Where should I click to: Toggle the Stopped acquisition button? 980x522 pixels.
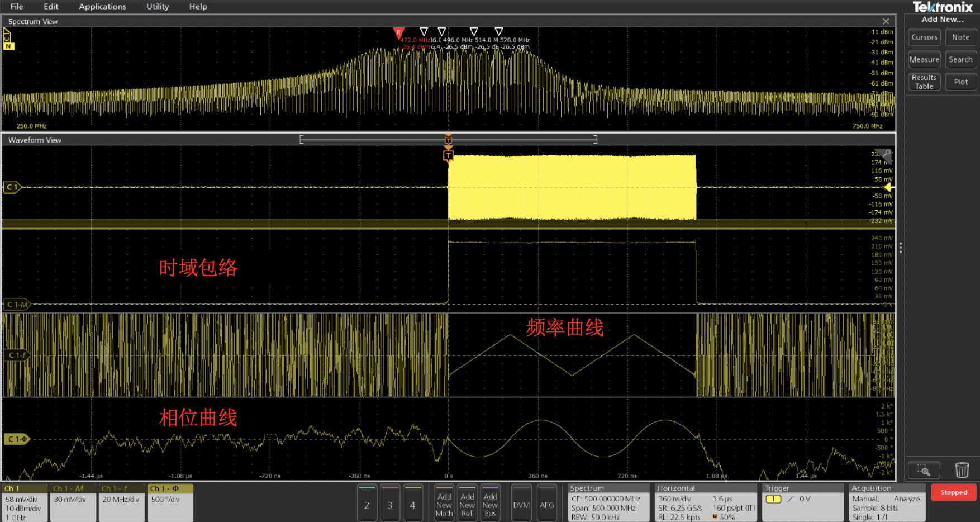[953, 492]
